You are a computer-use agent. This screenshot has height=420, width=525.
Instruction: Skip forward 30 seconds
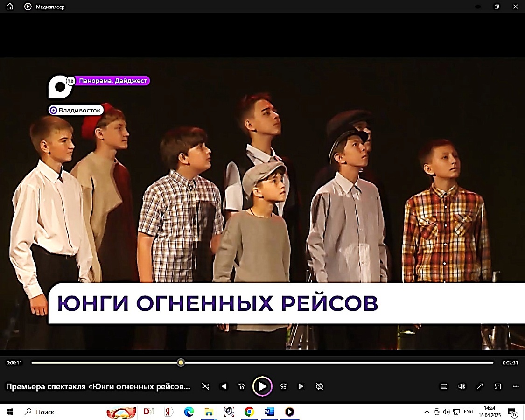pos(283,386)
